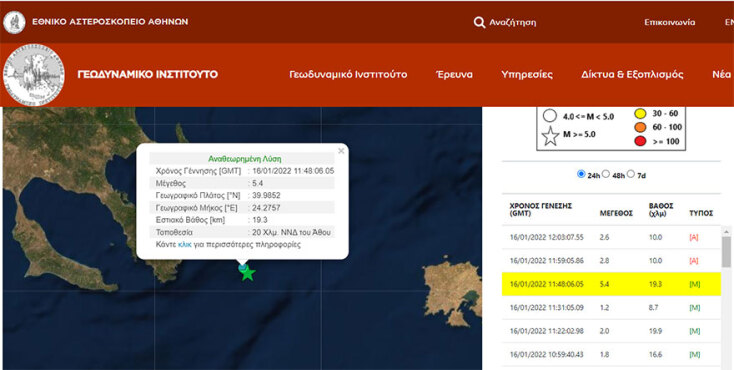The image size is (734, 370).
Task: Click the [A] type tag in the 12:03:07.55 row
Action: coord(694,237)
